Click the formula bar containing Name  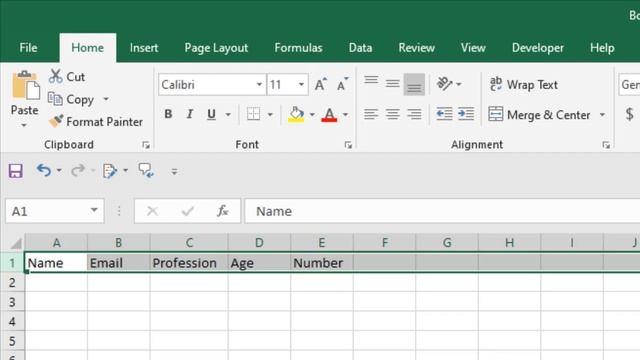point(442,211)
